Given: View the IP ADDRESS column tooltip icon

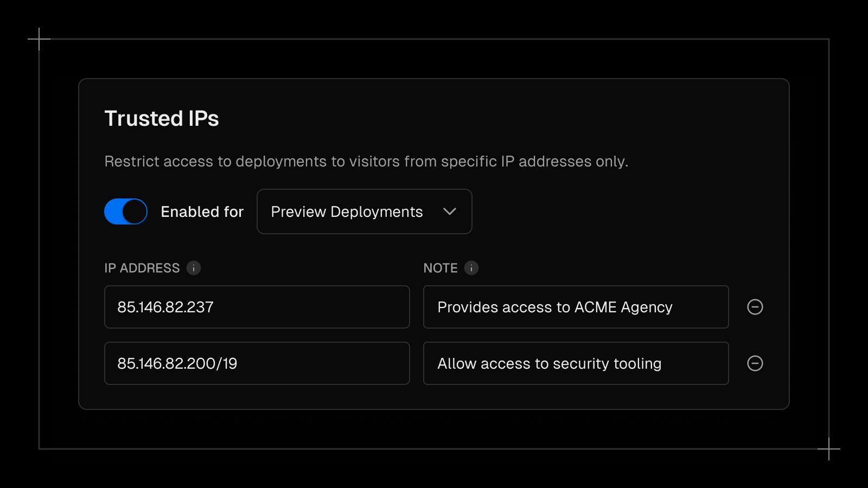Looking at the screenshot, I should (194, 268).
